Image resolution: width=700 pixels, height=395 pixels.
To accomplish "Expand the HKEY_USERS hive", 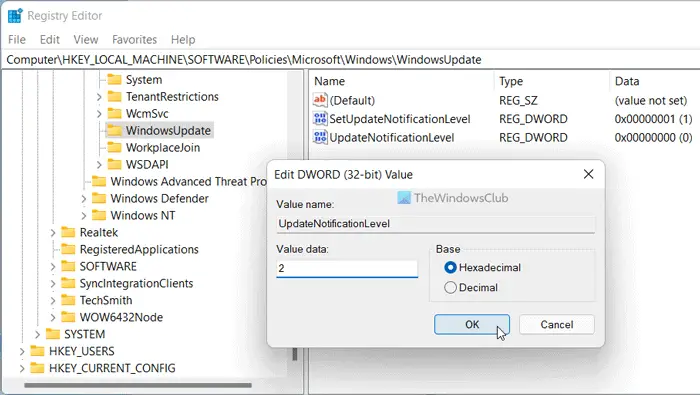I will 22,351.
